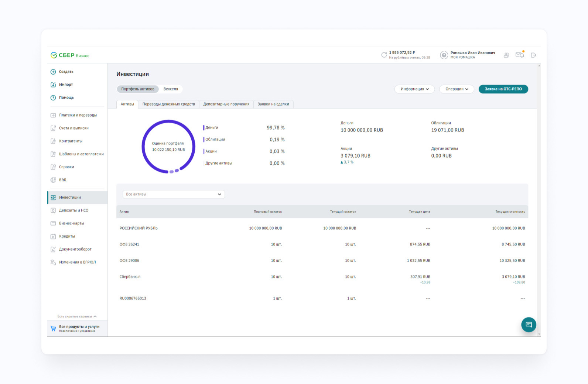The height and width of the screenshot is (384, 588).
Task: Click the Помощь question icon
Action: [53, 97]
